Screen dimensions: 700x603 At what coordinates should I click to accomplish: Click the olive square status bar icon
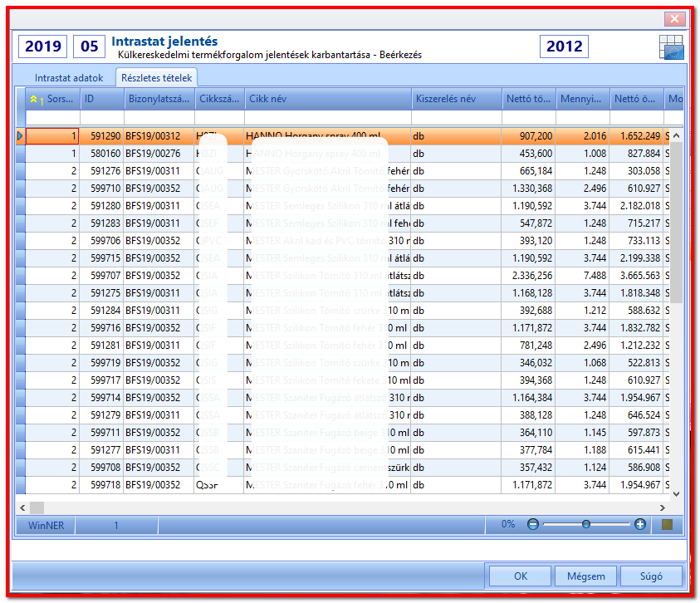pos(667,524)
